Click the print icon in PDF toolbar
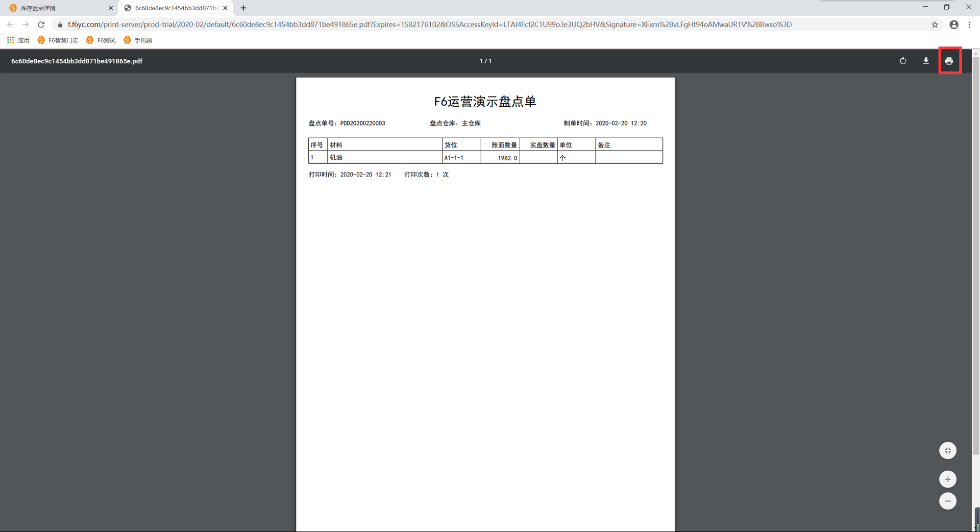Image resolution: width=980 pixels, height=532 pixels. pyautogui.click(x=949, y=61)
